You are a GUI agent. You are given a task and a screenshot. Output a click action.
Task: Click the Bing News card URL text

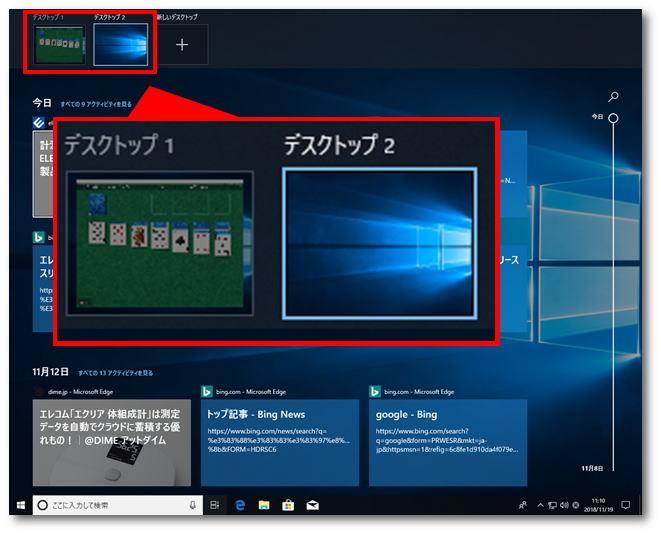[x=278, y=440]
